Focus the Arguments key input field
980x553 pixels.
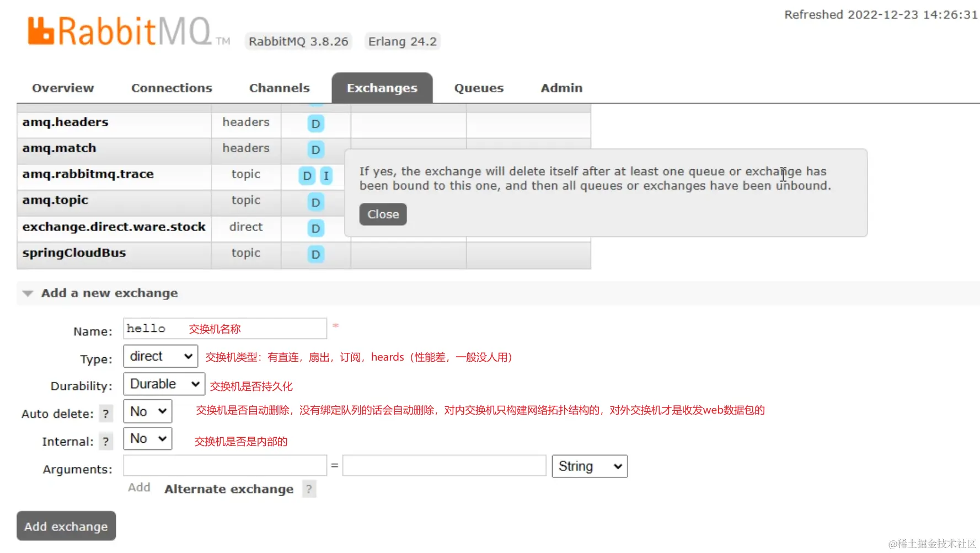click(225, 465)
